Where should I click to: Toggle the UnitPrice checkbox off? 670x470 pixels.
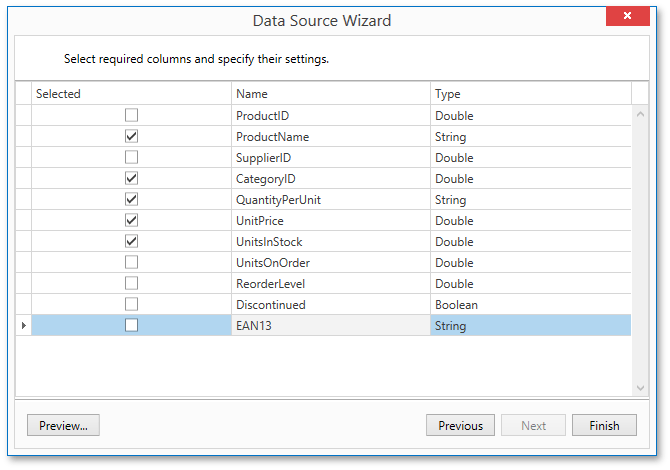(x=131, y=220)
